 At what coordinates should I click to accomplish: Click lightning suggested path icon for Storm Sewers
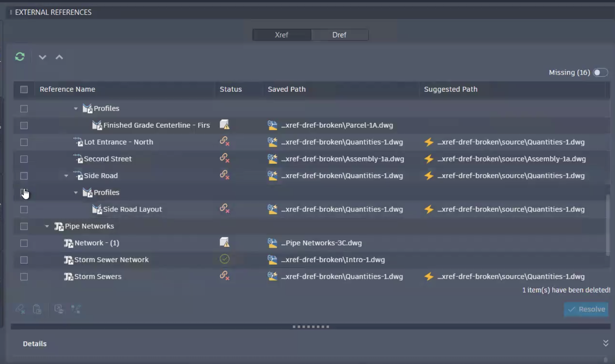[x=429, y=276]
